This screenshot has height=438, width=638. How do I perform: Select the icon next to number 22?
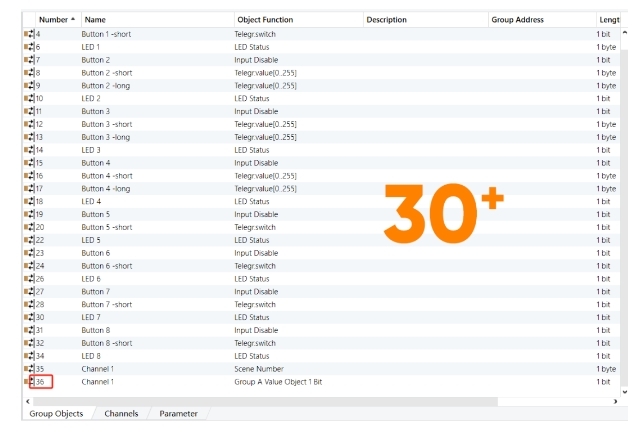coord(29,240)
